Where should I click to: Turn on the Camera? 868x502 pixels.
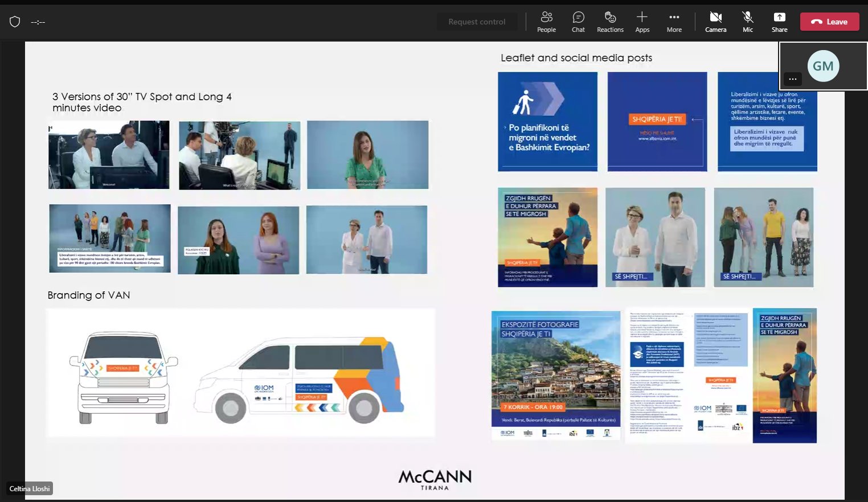click(x=715, y=22)
